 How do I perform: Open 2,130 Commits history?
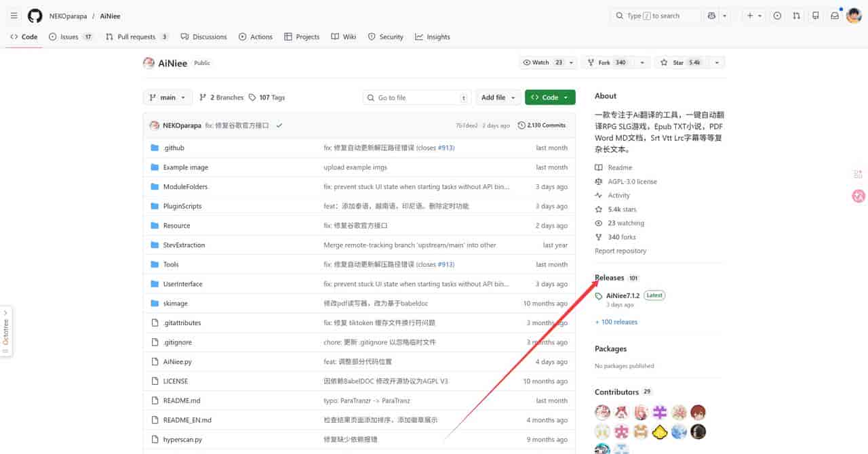click(542, 125)
